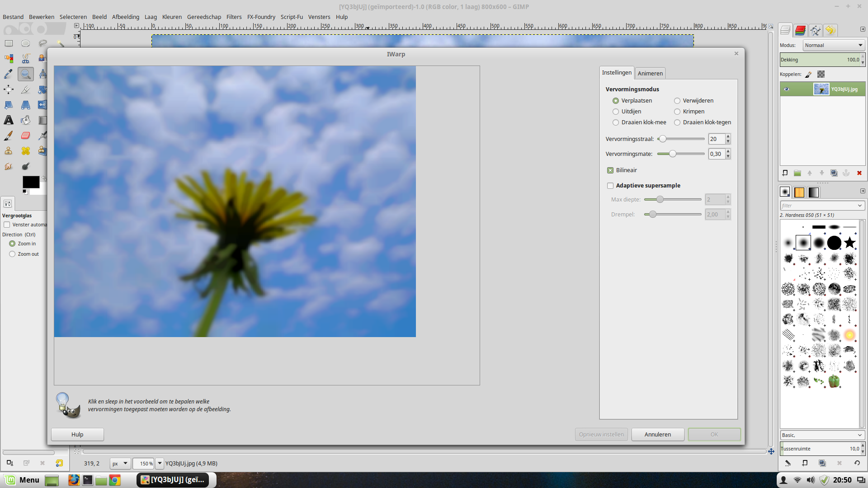Launch Firefox from the taskbar
The image size is (868, 488).
point(74,480)
